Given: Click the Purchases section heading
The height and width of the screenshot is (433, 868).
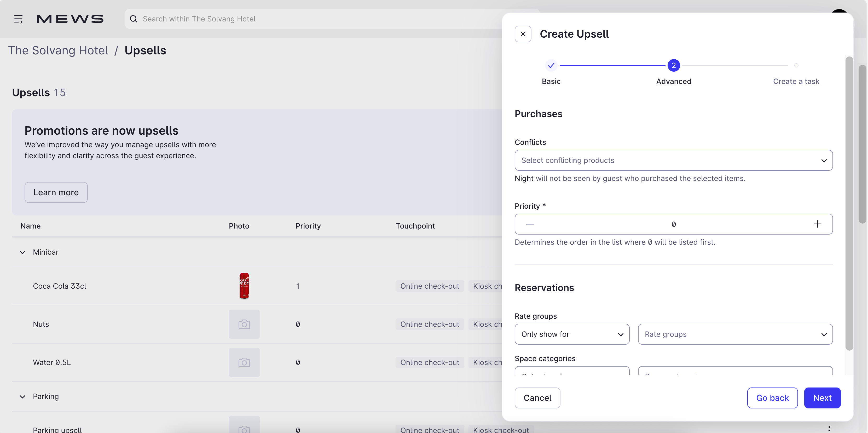Looking at the screenshot, I should pos(539,114).
